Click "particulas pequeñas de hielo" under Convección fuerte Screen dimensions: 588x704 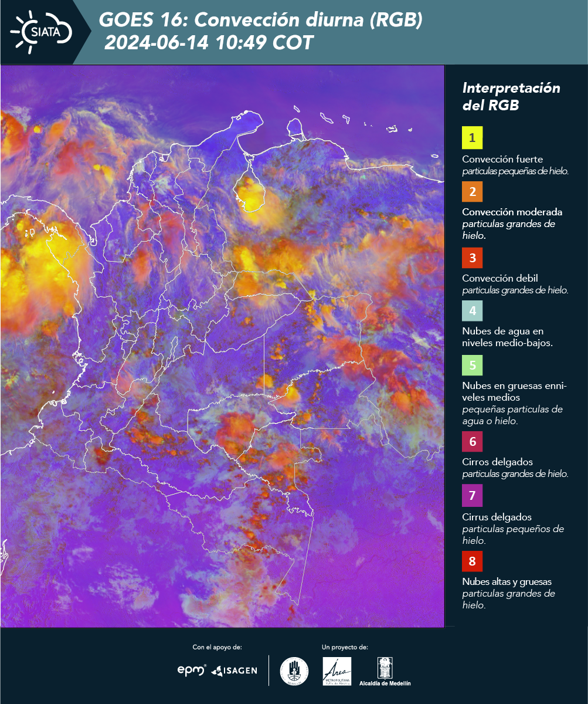point(516,171)
